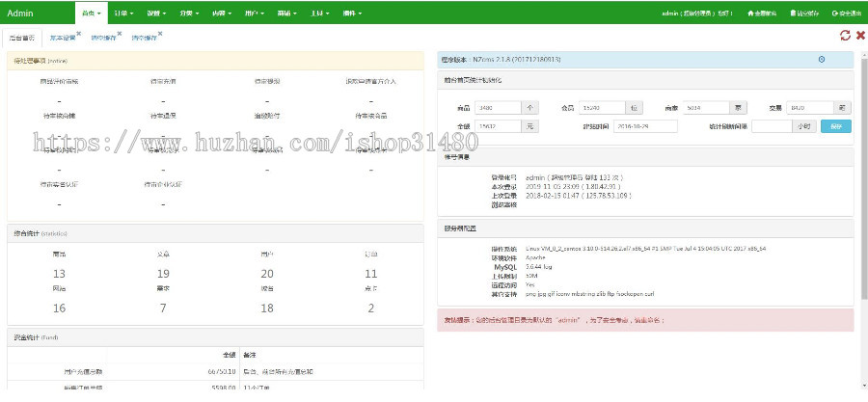
Task: Click the fund amount 5598.00
Action: 224,388
